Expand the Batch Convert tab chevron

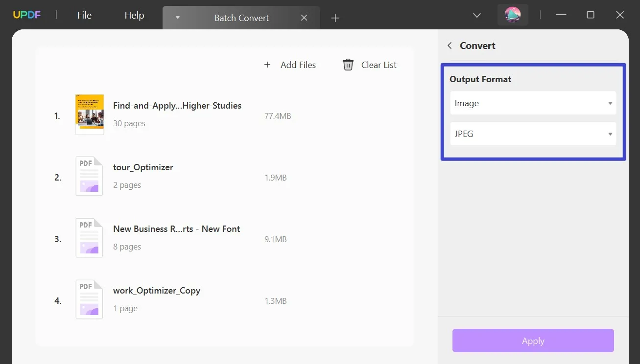(x=177, y=17)
